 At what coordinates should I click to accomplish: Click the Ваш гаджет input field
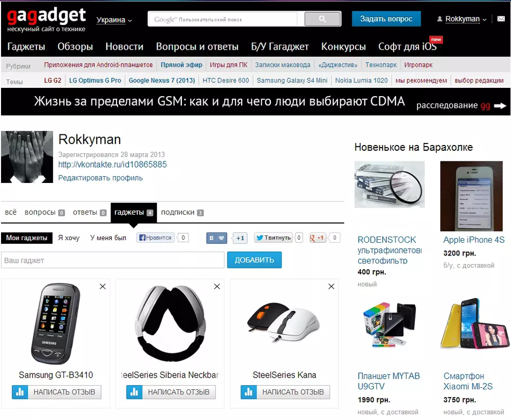(113, 261)
